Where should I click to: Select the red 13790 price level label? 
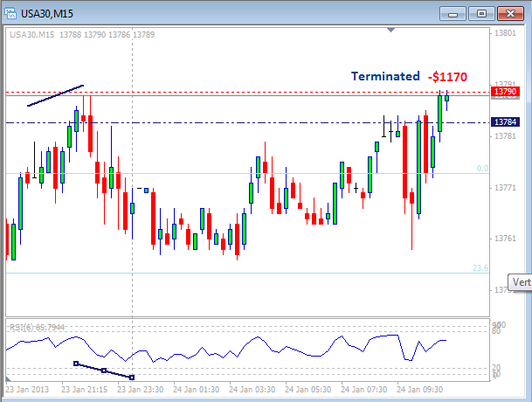point(505,92)
